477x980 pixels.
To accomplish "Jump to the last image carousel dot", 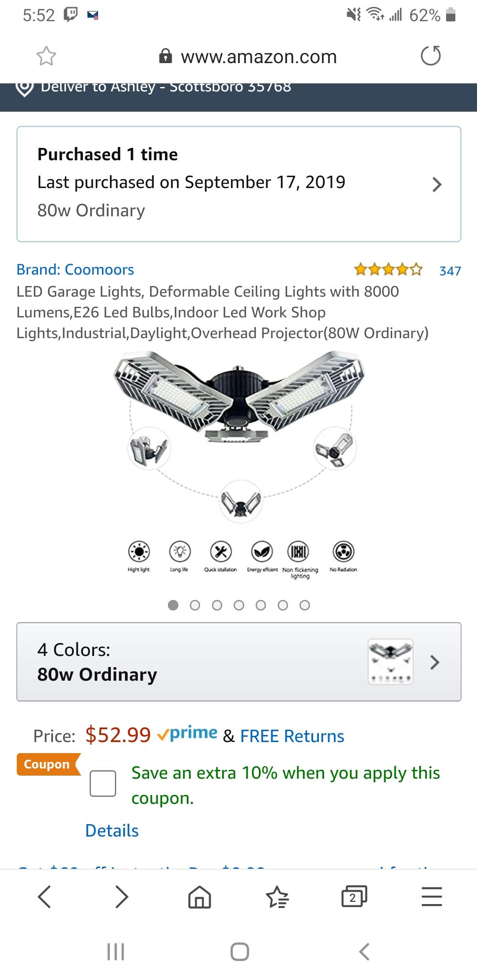I will click(305, 605).
